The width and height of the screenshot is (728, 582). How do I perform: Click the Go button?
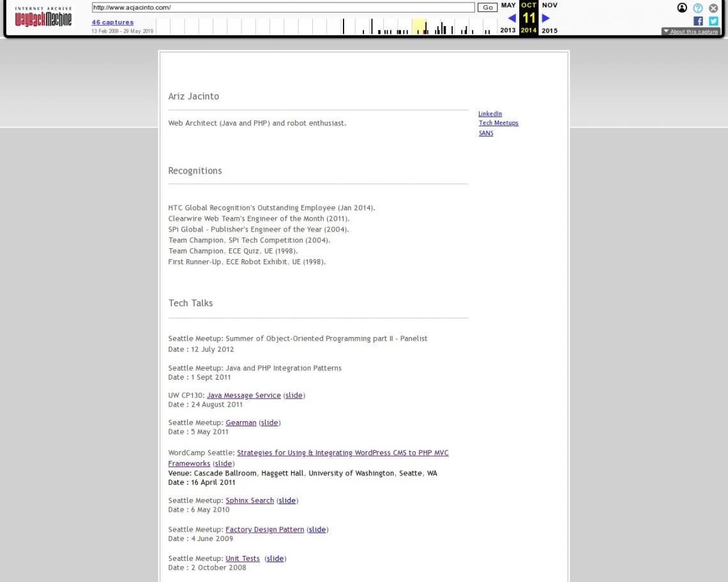tap(487, 8)
